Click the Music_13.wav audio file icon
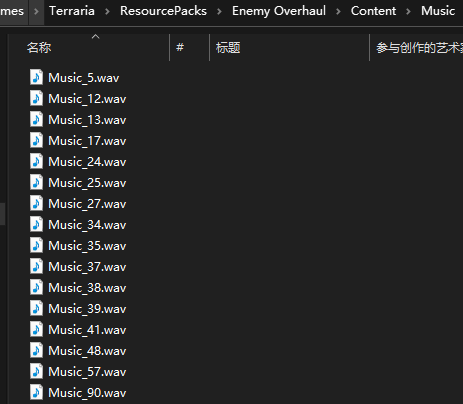Viewport: 463px width, 404px height. (x=36, y=120)
